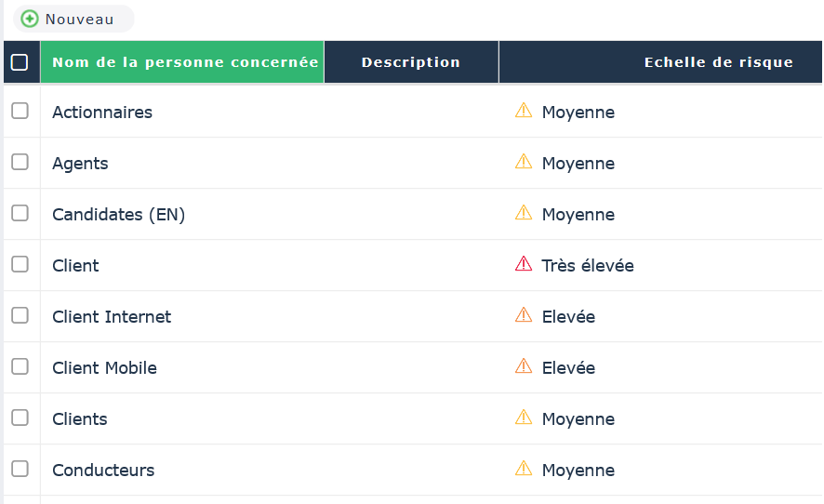Open the Client Internet entry
Screen dimensions: 824x504
(x=112, y=317)
